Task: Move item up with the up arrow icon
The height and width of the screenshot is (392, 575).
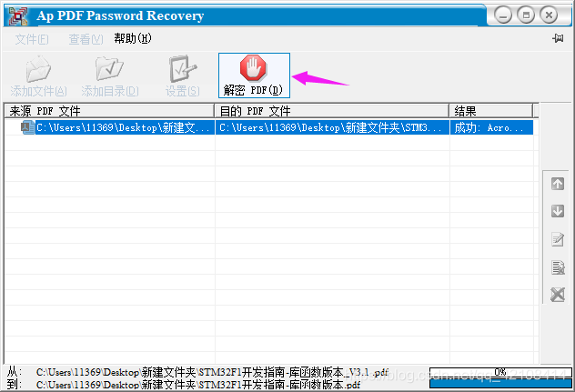Action: (558, 184)
